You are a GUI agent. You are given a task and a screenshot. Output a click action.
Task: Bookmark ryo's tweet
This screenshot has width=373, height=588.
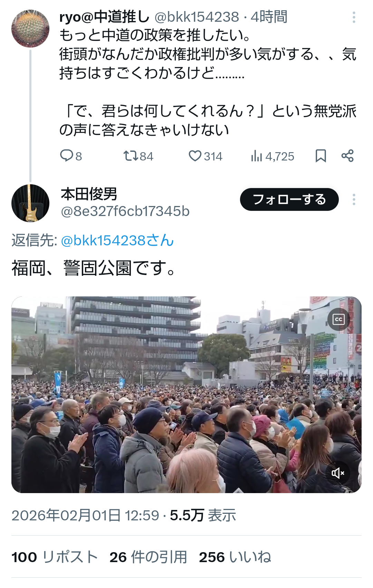point(321,156)
